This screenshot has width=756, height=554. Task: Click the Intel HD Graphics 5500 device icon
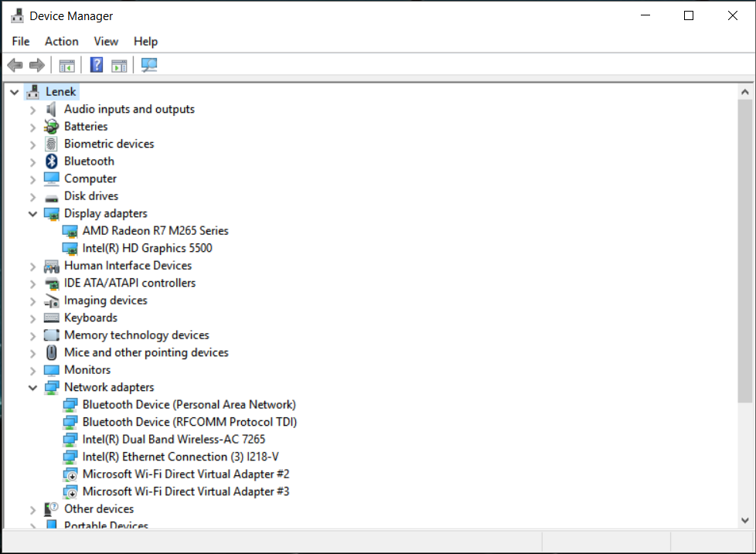(70, 249)
